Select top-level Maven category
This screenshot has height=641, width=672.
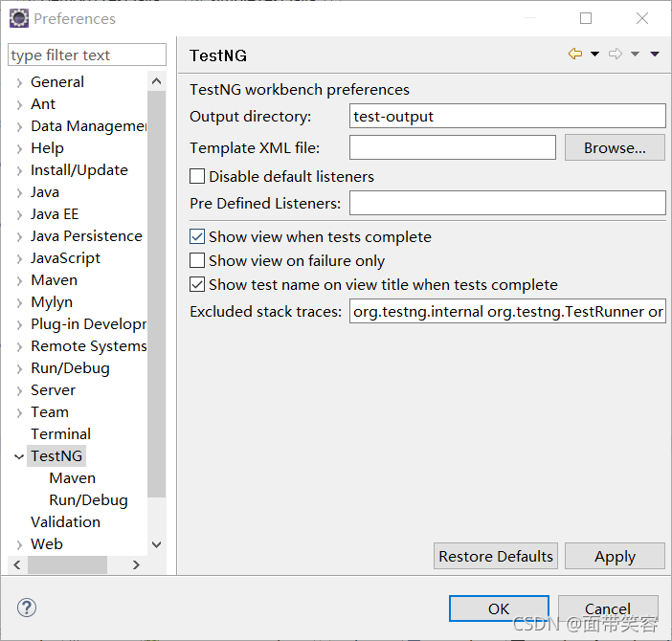(x=54, y=280)
